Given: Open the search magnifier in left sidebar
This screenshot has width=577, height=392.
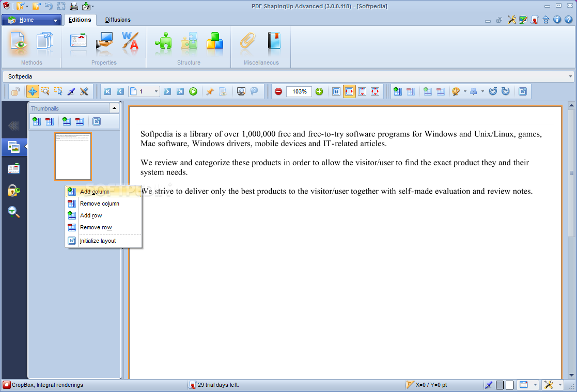Looking at the screenshot, I should (13, 212).
